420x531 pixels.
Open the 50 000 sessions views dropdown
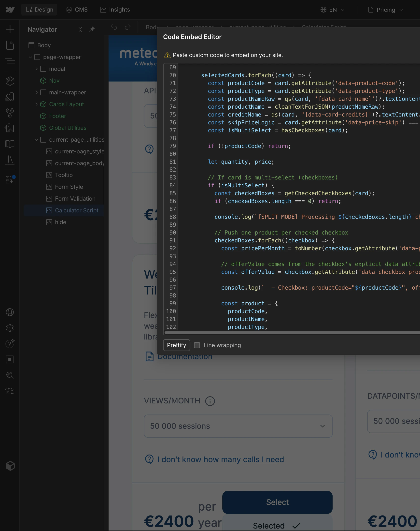[238, 426]
